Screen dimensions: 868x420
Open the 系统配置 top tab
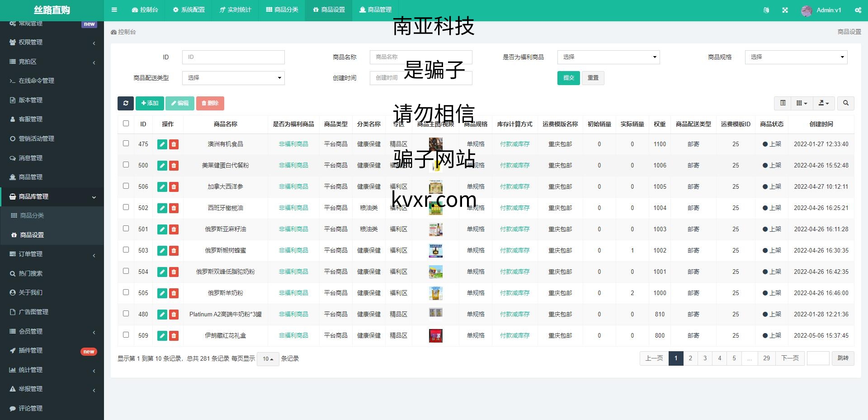pos(189,10)
